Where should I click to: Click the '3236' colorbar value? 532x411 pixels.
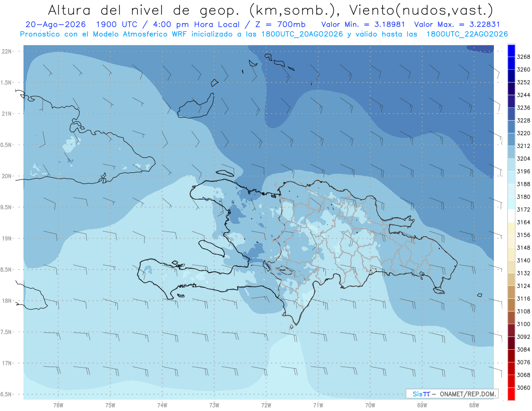pos(524,108)
